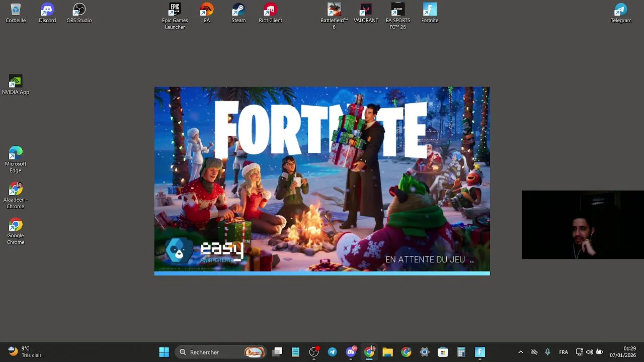Open Settings gear in the taskbar
Viewport: 644px width, 362px height.
[x=425, y=352]
